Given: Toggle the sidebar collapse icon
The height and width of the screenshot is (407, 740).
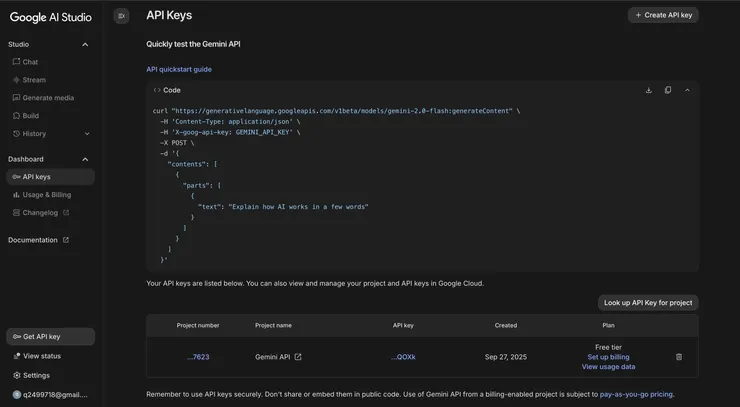Looking at the screenshot, I should coord(121,16).
